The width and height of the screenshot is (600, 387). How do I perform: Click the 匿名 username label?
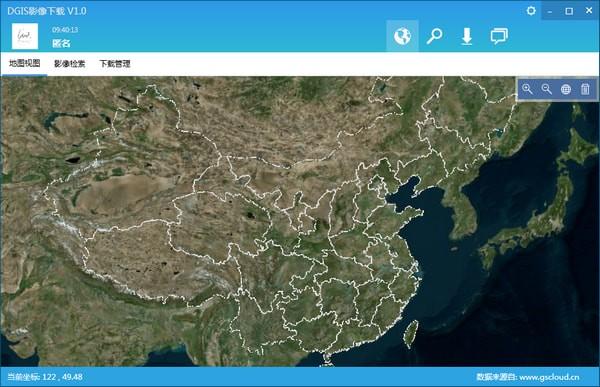click(61, 43)
